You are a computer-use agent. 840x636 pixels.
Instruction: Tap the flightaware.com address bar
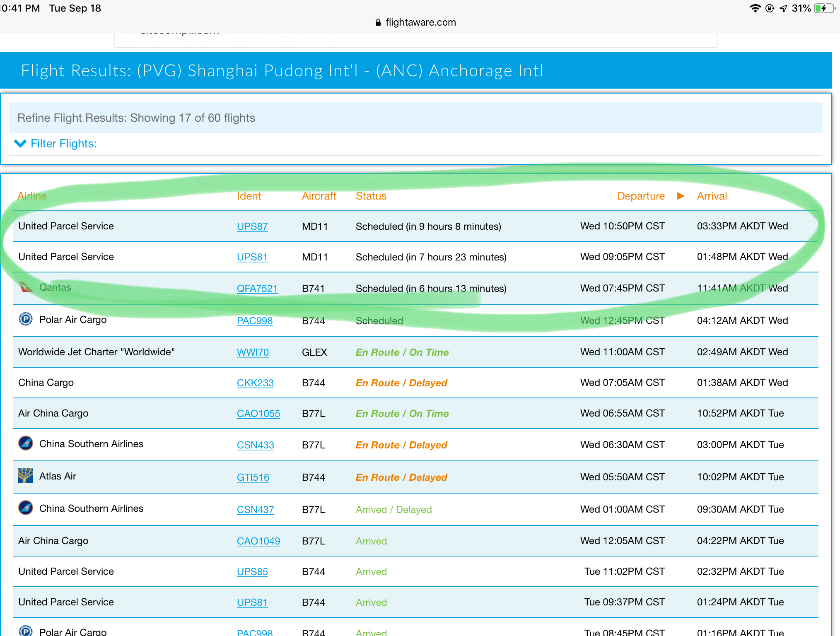point(420,22)
